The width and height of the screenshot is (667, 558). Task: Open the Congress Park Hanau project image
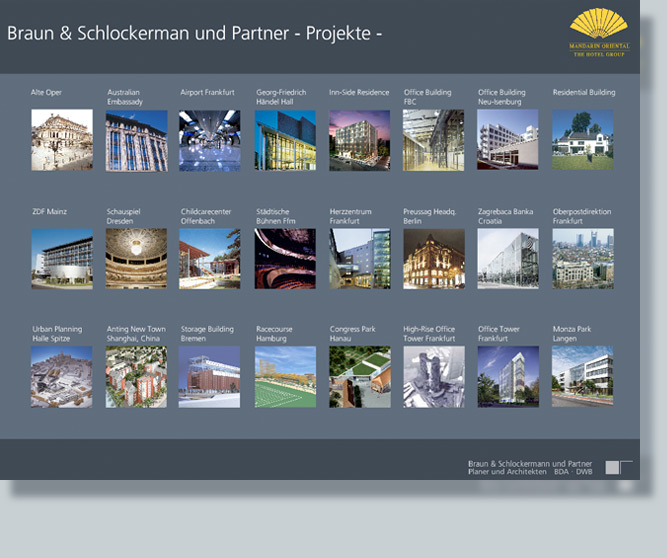click(x=360, y=377)
